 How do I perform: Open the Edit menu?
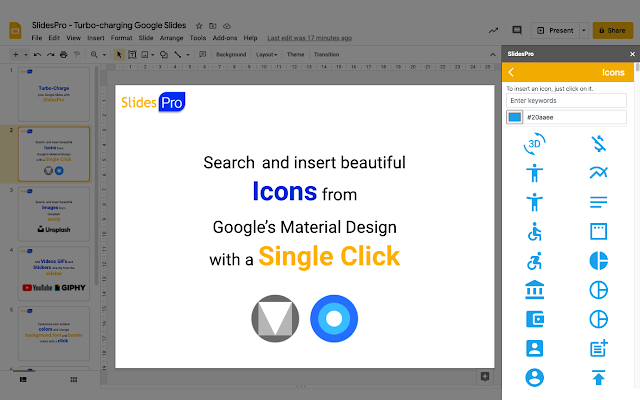tap(54, 38)
